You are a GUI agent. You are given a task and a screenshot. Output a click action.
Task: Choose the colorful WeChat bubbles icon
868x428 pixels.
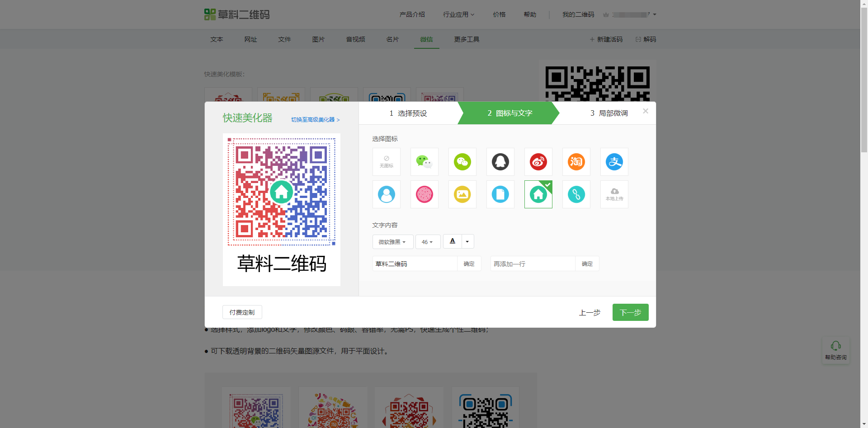click(x=425, y=162)
